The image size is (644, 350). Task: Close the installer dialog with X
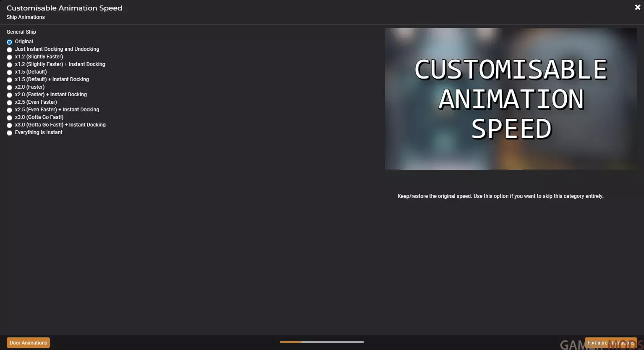(637, 8)
